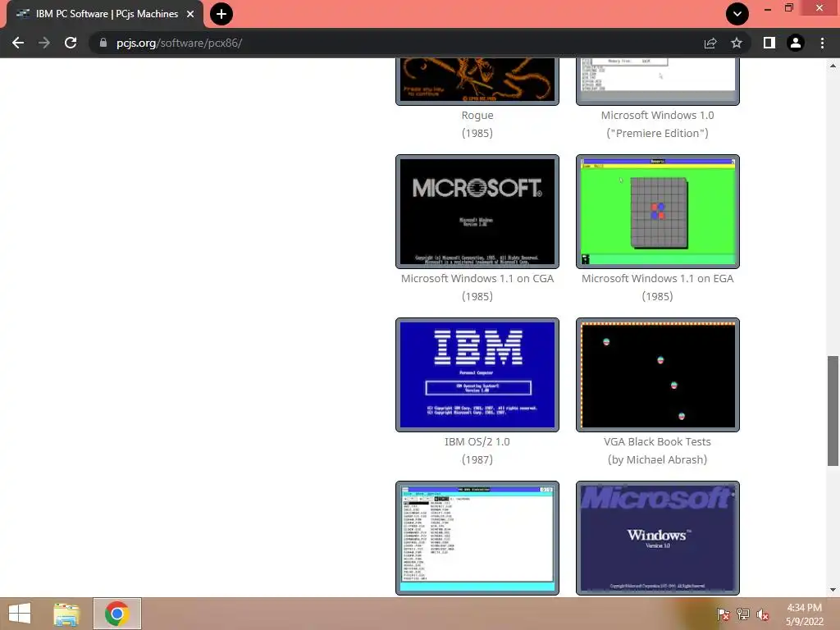
Task: Open the Windows 1.1 on EGA thumbnail
Action: tap(657, 212)
